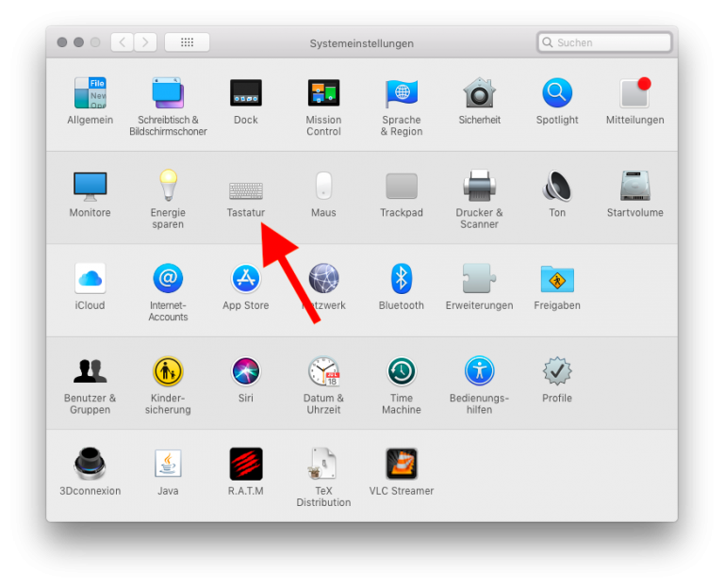
Task: Open the Netzwerk globe icon
Action: (x=323, y=278)
